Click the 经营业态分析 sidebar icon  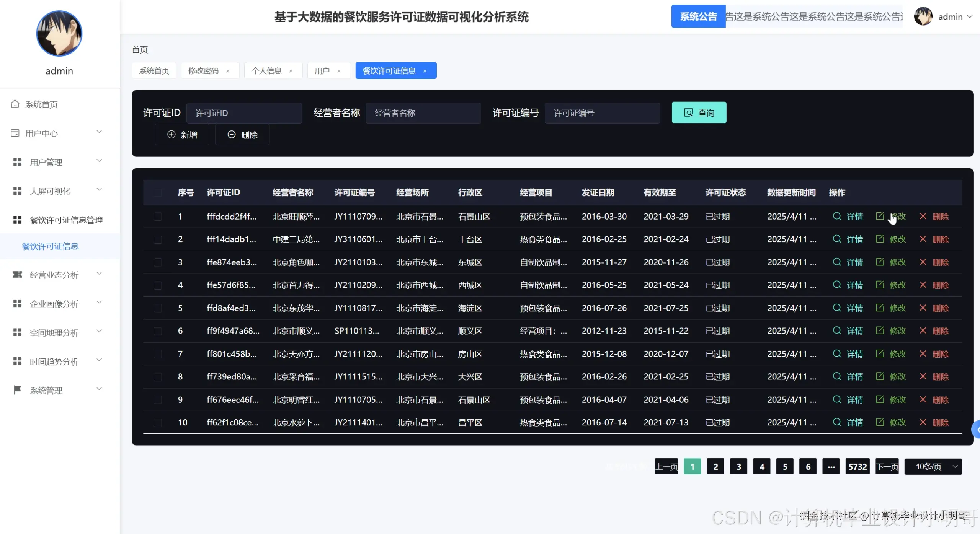pyautogui.click(x=17, y=275)
